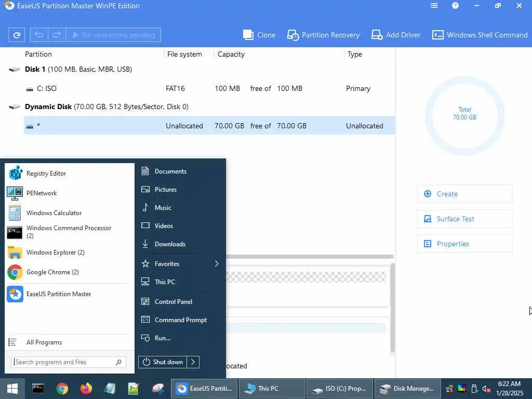Click the Partition column header
The height and width of the screenshot is (399, 532).
(x=38, y=54)
